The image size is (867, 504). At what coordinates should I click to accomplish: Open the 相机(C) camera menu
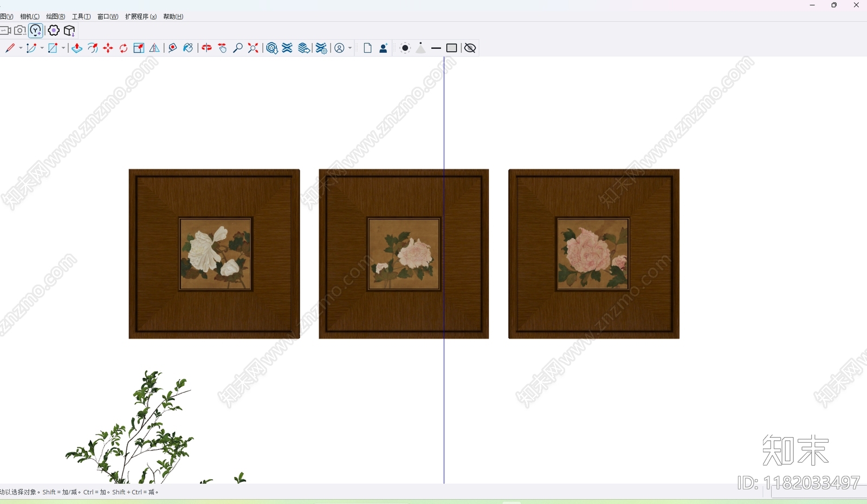point(30,17)
